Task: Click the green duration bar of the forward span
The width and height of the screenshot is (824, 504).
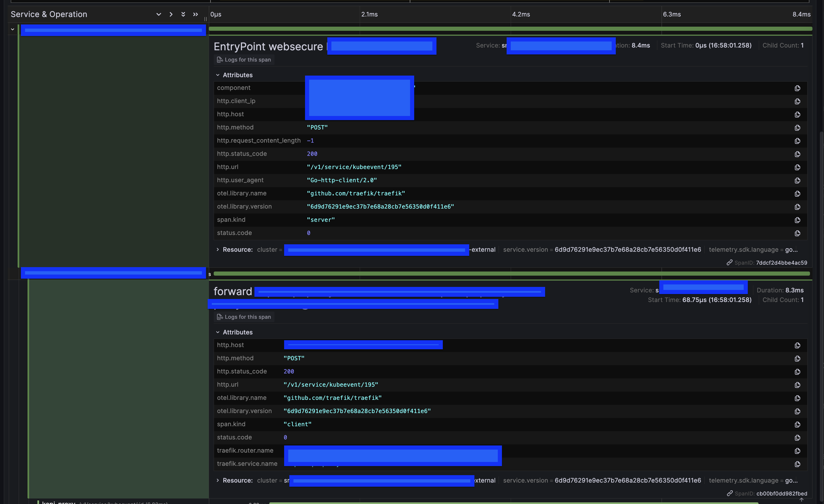Action: point(502,273)
